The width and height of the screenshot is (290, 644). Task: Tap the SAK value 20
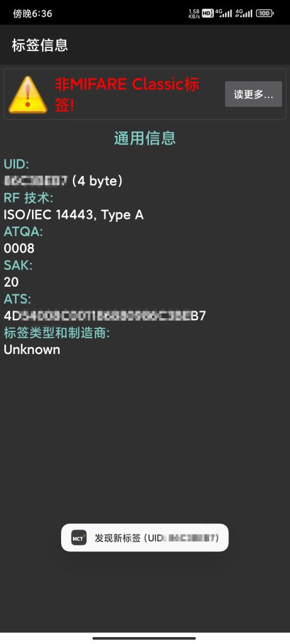click(x=11, y=282)
